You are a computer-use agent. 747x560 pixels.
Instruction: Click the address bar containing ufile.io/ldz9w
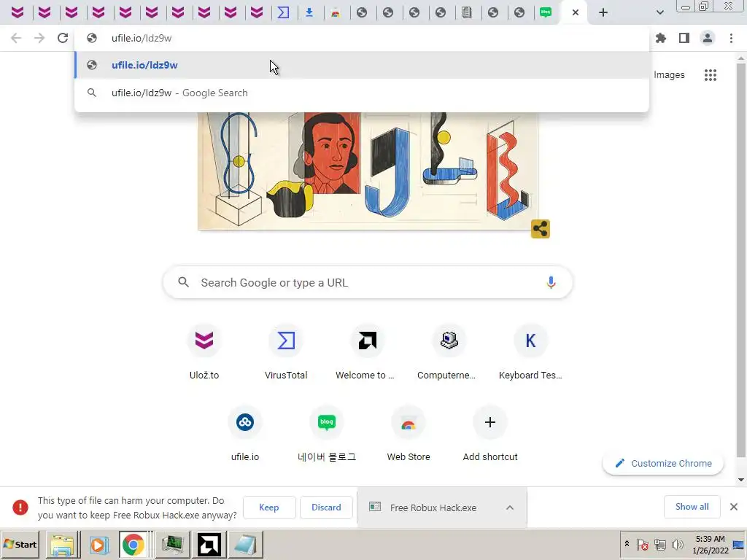coord(362,38)
